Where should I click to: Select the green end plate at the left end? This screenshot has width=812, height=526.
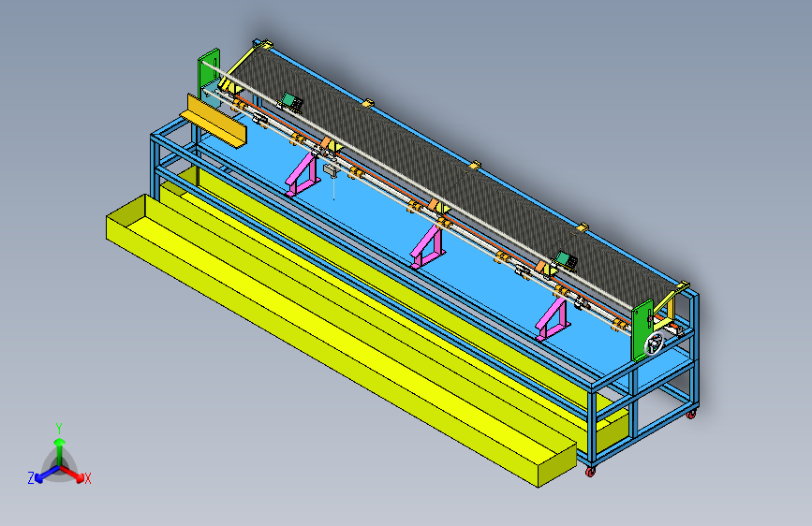coord(208,71)
